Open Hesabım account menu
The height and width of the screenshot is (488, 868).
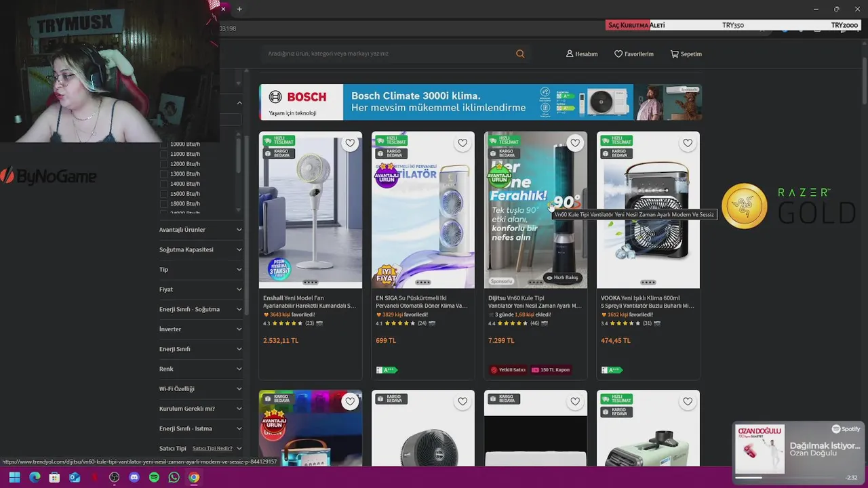pos(582,54)
